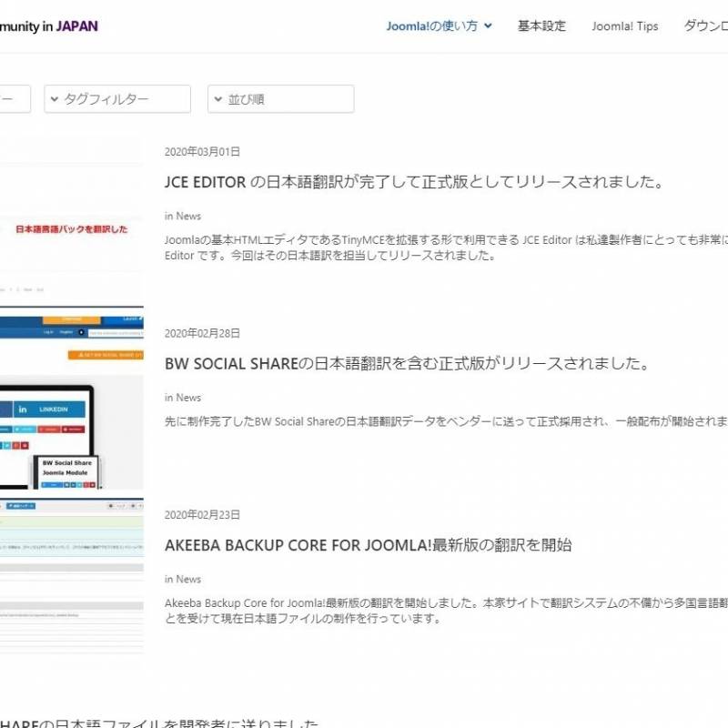Click the JCE Editor article thumbnail
The width and height of the screenshot is (728, 728).
(71, 221)
